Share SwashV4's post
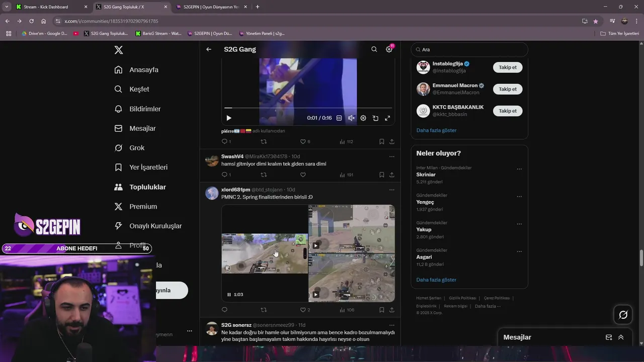The image size is (644, 362). [x=392, y=175]
